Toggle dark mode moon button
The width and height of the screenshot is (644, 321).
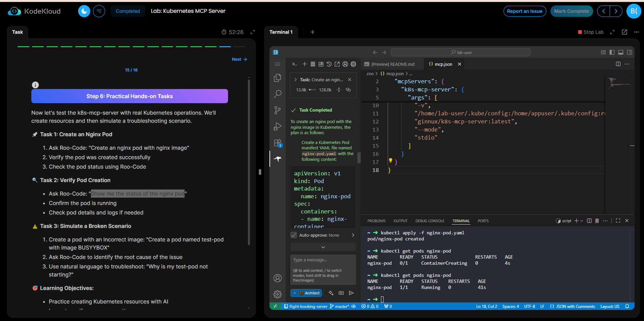84,11
